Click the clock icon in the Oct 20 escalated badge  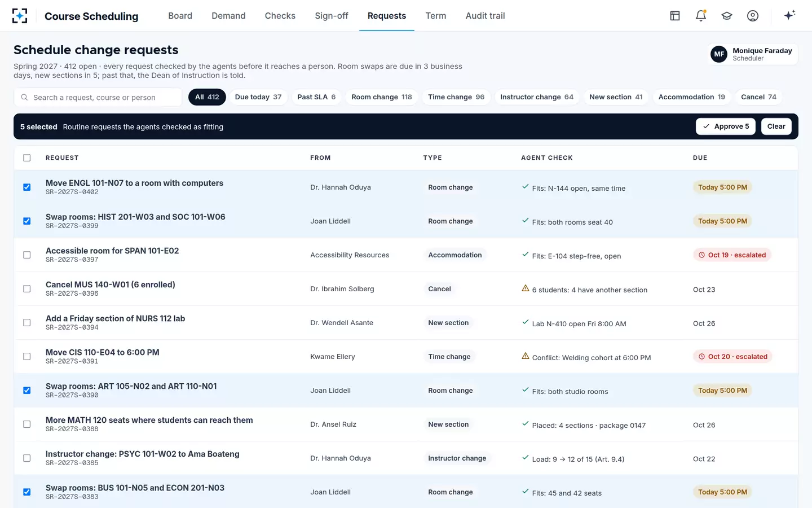(702, 357)
